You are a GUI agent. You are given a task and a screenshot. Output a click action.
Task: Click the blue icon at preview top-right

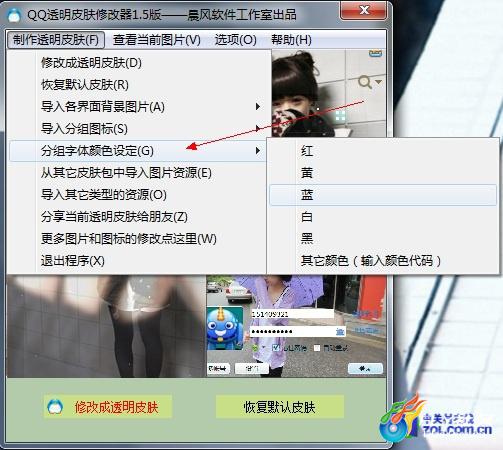375,53
